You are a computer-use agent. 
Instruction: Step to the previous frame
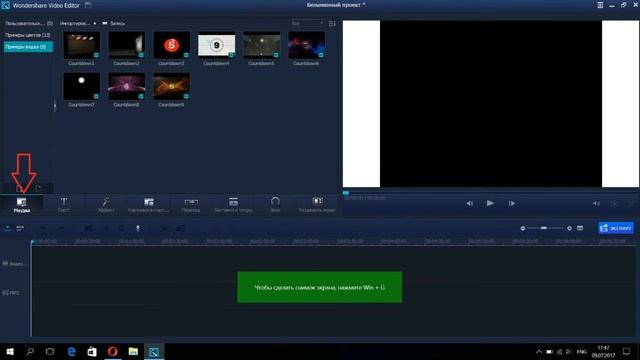point(469,203)
